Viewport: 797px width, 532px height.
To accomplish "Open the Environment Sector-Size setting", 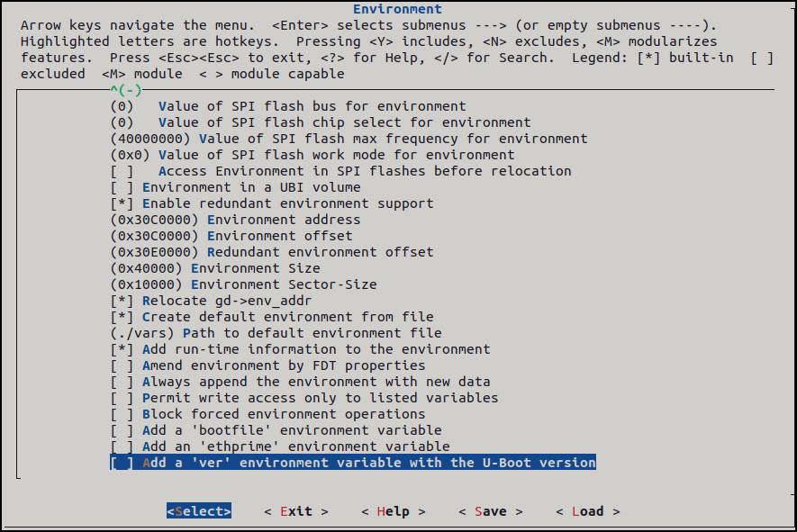I will pyautogui.click(x=243, y=284).
